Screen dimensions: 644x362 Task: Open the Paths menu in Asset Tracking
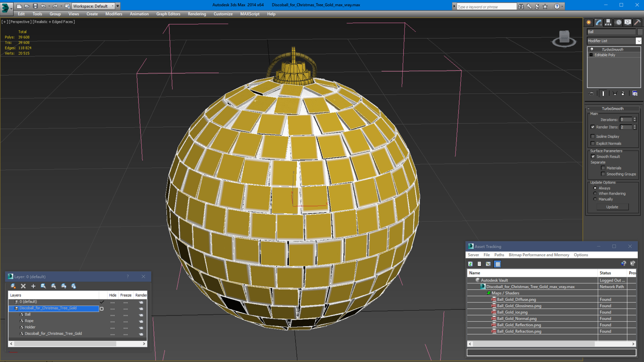(x=499, y=255)
